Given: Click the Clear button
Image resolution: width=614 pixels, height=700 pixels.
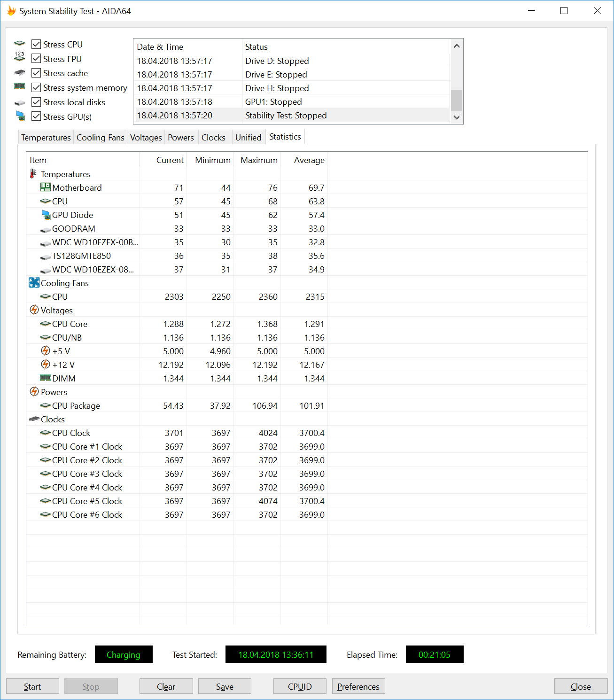Looking at the screenshot, I should 166,686.
